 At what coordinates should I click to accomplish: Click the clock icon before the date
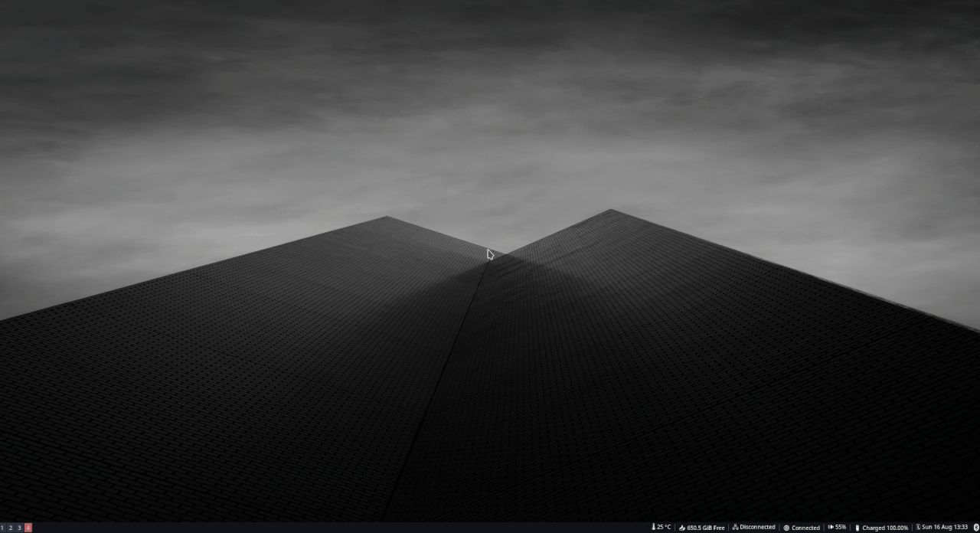coord(918,527)
